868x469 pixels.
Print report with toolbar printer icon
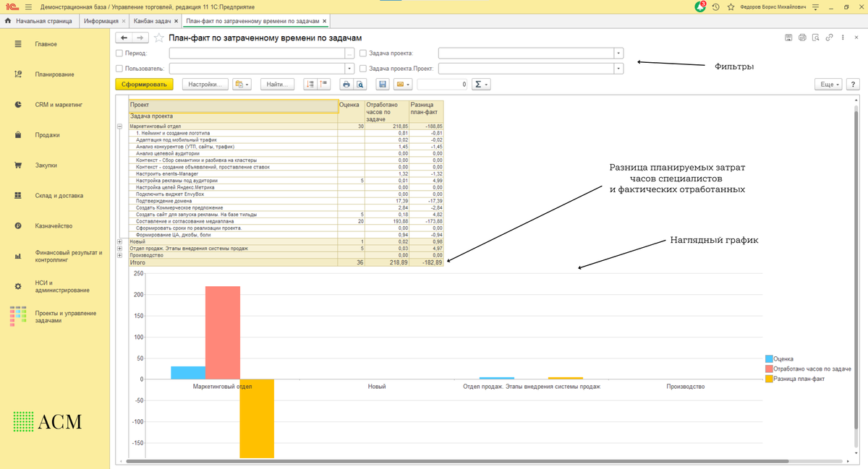tap(346, 85)
